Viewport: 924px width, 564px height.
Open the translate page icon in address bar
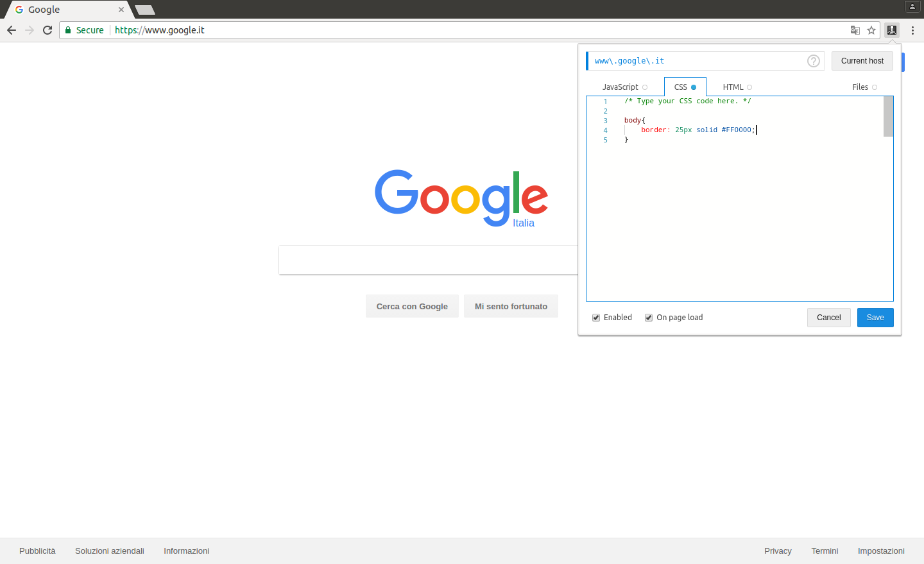pyautogui.click(x=855, y=30)
